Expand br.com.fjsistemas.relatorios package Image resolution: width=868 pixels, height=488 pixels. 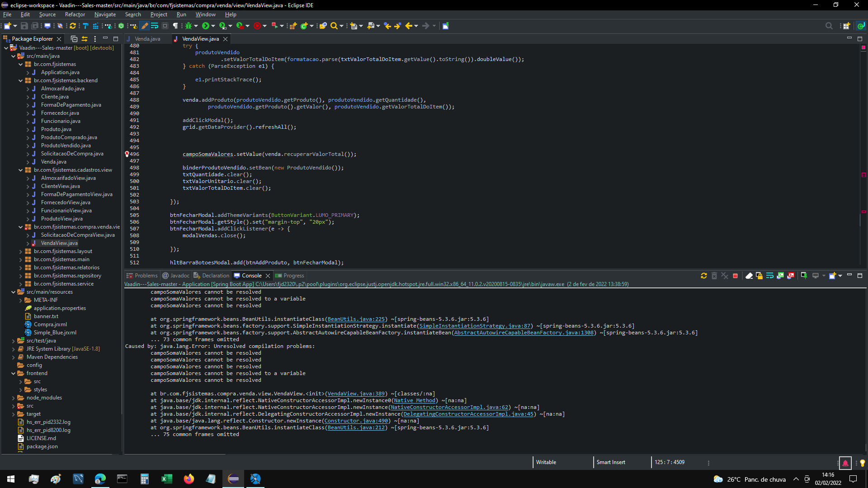coord(20,267)
